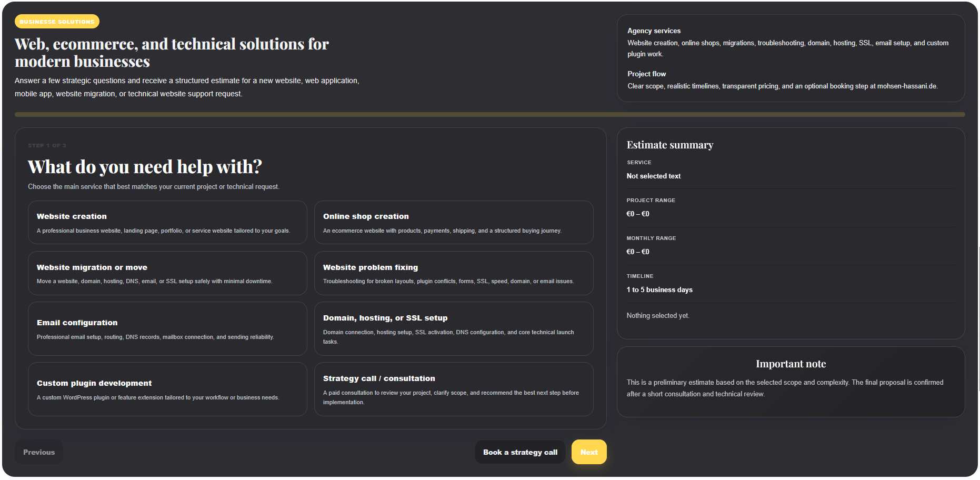Click the 'Project flow' heading
This screenshot has height=480, width=980.
pyautogui.click(x=646, y=74)
